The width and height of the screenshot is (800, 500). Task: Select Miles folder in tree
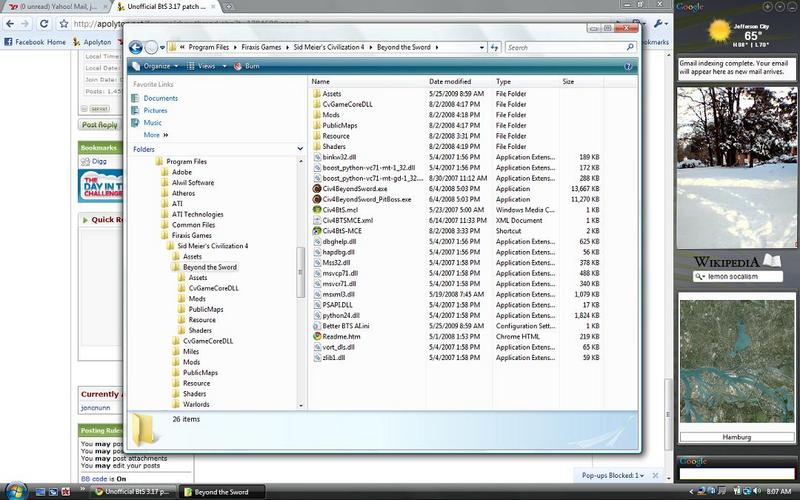pos(191,352)
